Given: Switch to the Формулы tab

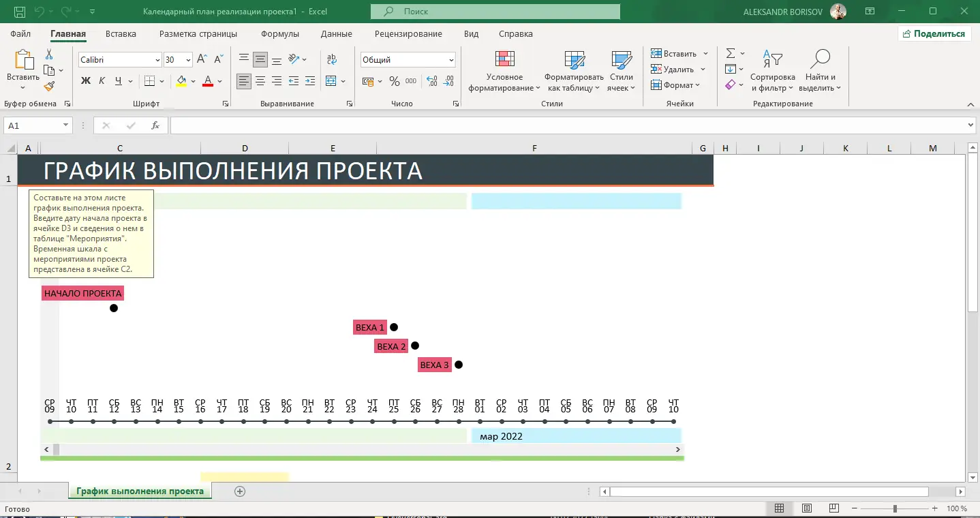Looking at the screenshot, I should (x=280, y=33).
